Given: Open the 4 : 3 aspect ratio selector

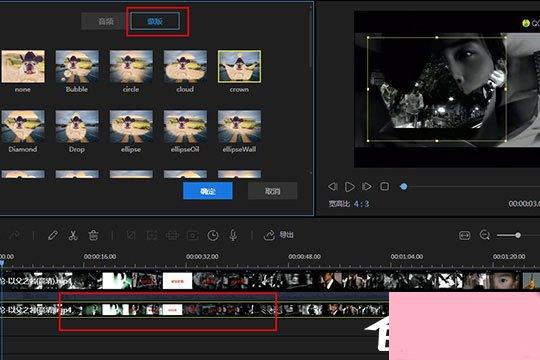Looking at the screenshot, I should (x=361, y=204).
